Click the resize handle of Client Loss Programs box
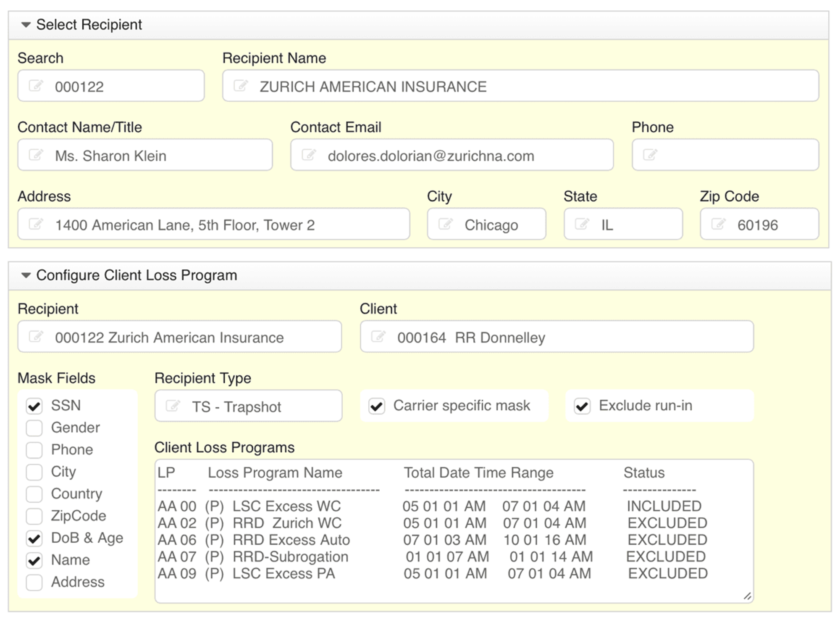This screenshot has height=620, width=840. pos(747,596)
